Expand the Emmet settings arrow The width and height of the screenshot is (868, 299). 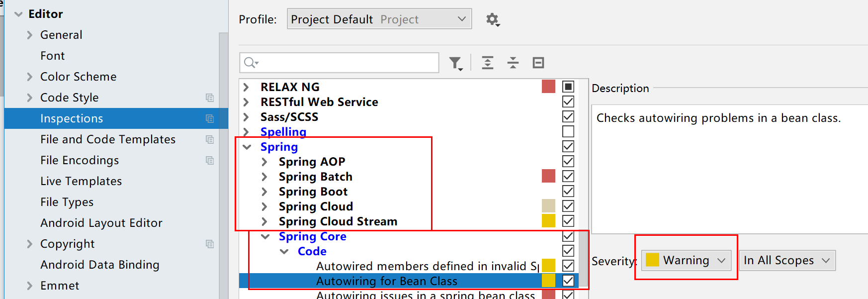click(30, 286)
